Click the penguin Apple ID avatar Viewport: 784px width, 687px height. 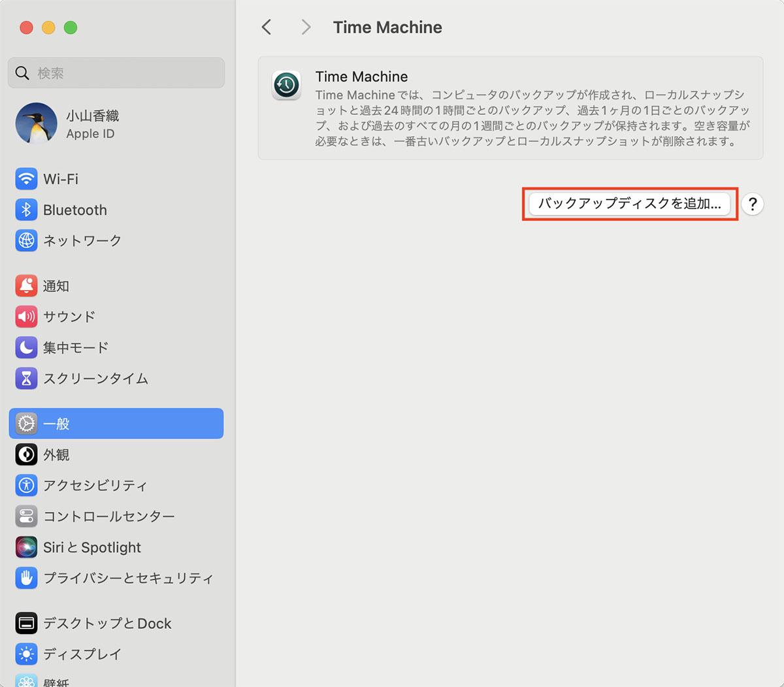point(36,124)
